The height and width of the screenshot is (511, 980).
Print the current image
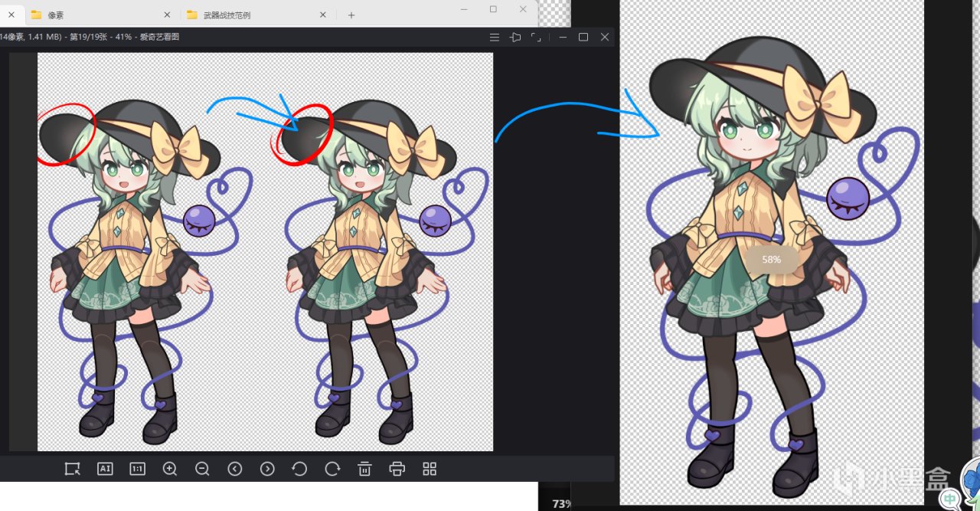(397, 469)
